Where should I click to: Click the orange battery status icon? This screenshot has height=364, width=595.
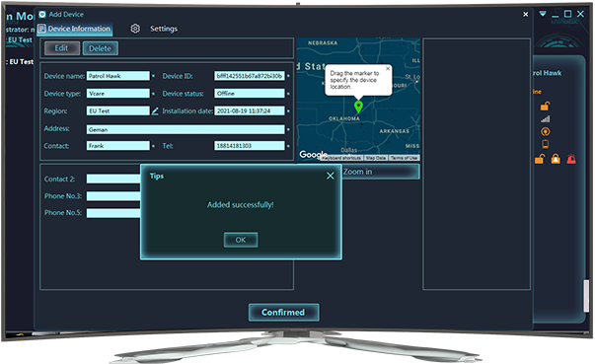[x=546, y=144]
